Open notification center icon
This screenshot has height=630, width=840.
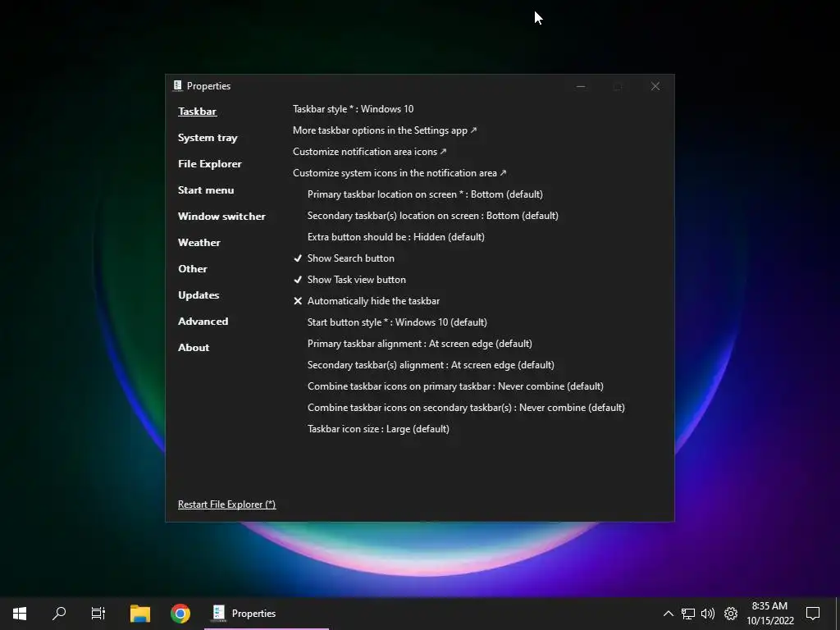coord(813,614)
